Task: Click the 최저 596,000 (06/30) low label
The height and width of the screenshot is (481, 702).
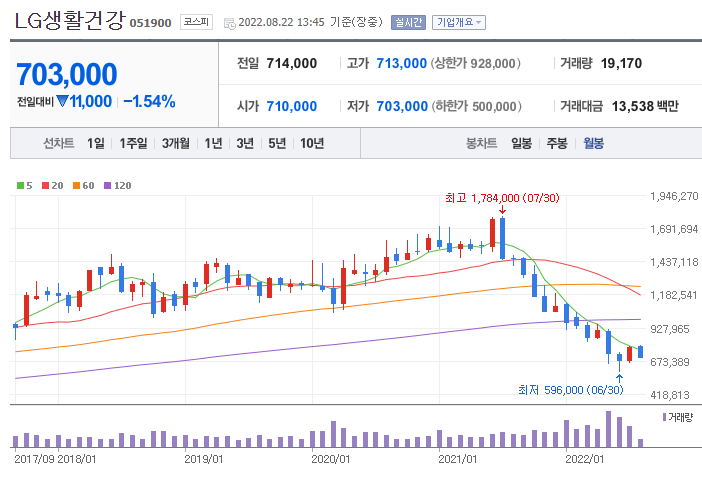Action: pyautogui.click(x=570, y=390)
